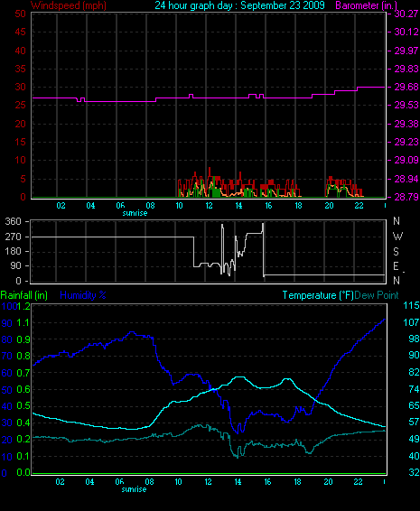420x511 pixels.
Task: Click the sunrise marker under the wind chart
Action: tap(135, 213)
